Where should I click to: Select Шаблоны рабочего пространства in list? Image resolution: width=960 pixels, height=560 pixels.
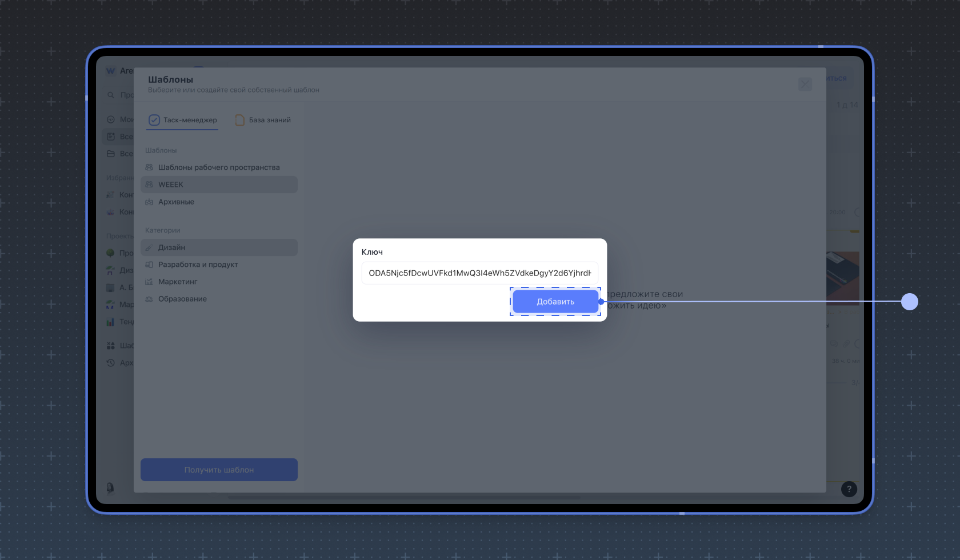click(x=219, y=167)
